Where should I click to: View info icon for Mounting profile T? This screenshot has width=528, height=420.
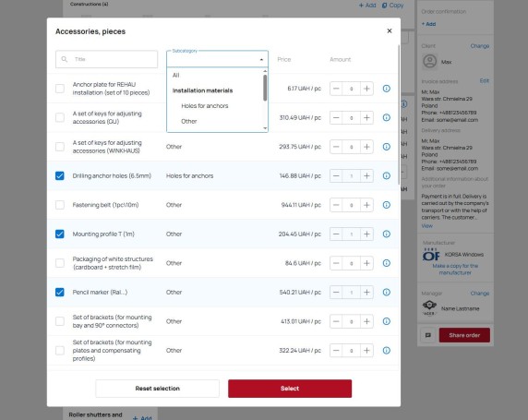point(386,234)
